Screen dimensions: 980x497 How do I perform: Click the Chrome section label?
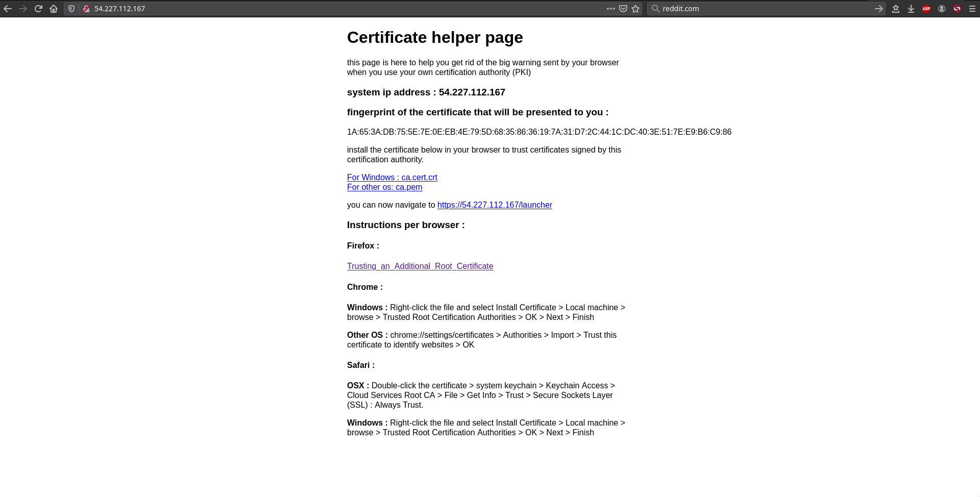click(x=365, y=287)
